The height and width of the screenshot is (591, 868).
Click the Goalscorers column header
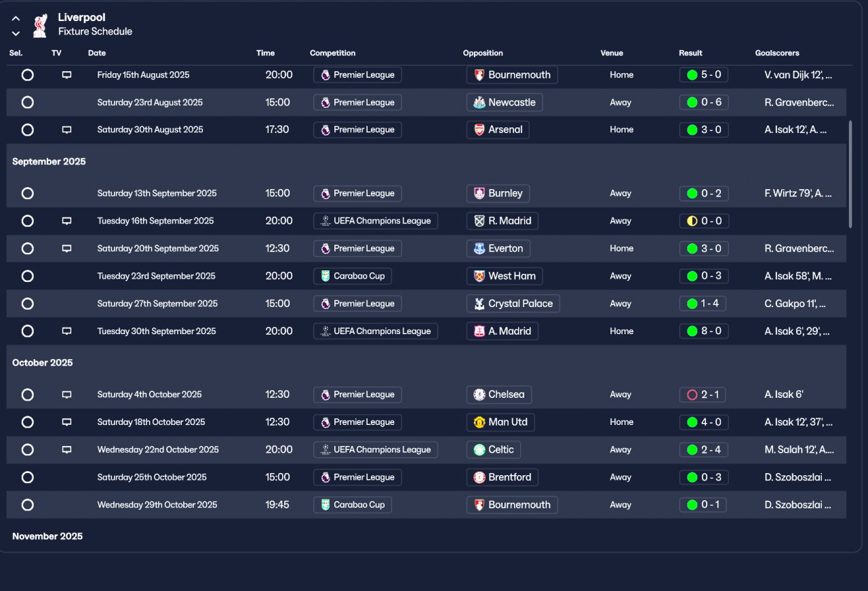tap(777, 53)
